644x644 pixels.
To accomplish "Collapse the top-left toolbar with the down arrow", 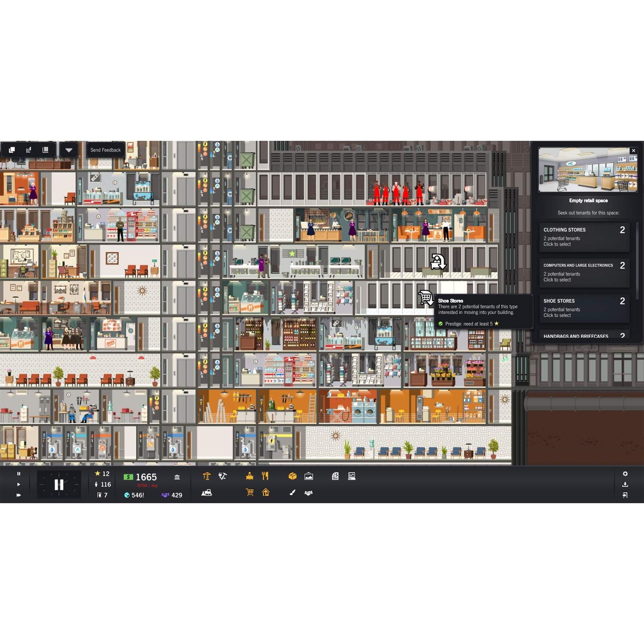I will 69,149.
